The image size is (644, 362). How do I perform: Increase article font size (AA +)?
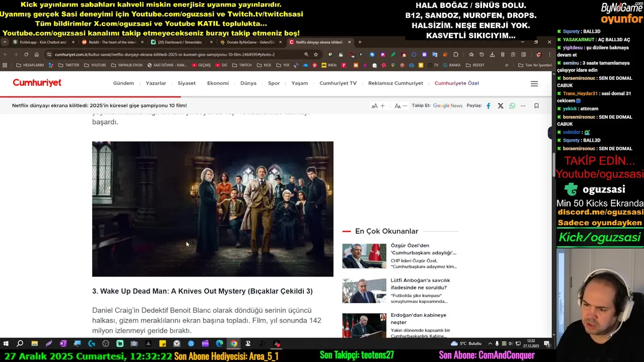pos(378,106)
